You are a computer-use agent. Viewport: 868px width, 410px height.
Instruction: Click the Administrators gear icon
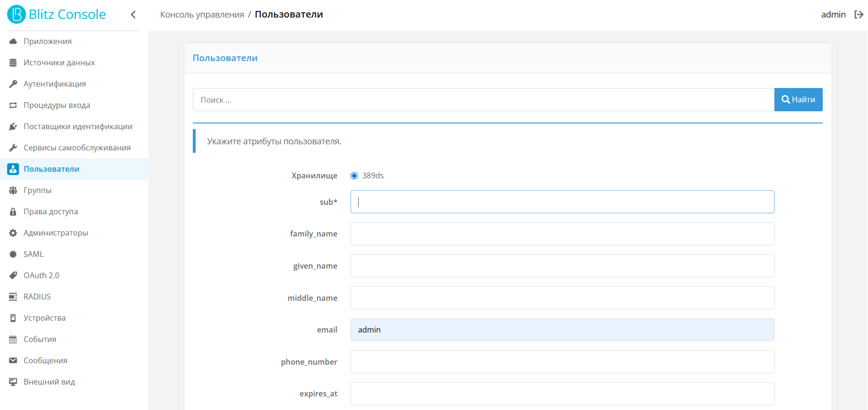[13, 233]
